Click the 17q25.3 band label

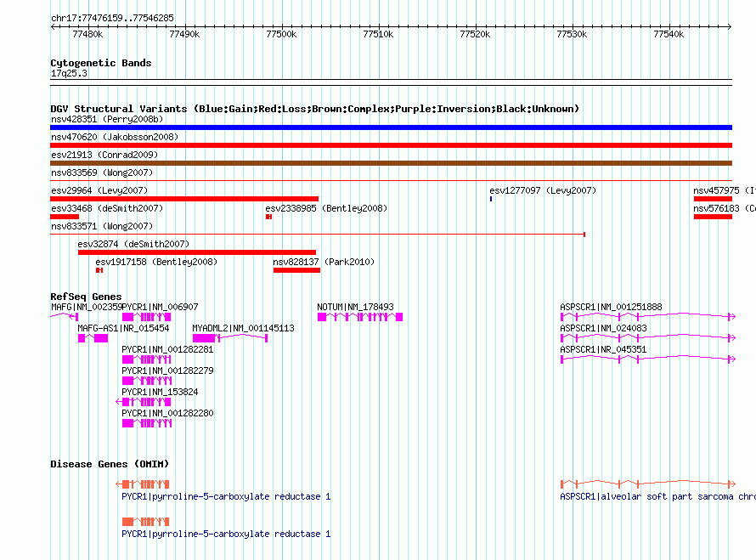point(69,73)
